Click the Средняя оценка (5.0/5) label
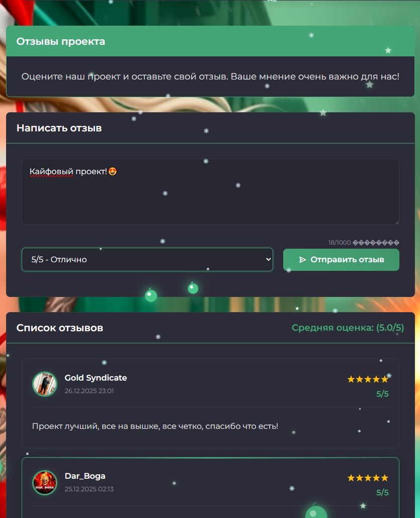Viewport: 420px width, 518px height. coord(348,328)
